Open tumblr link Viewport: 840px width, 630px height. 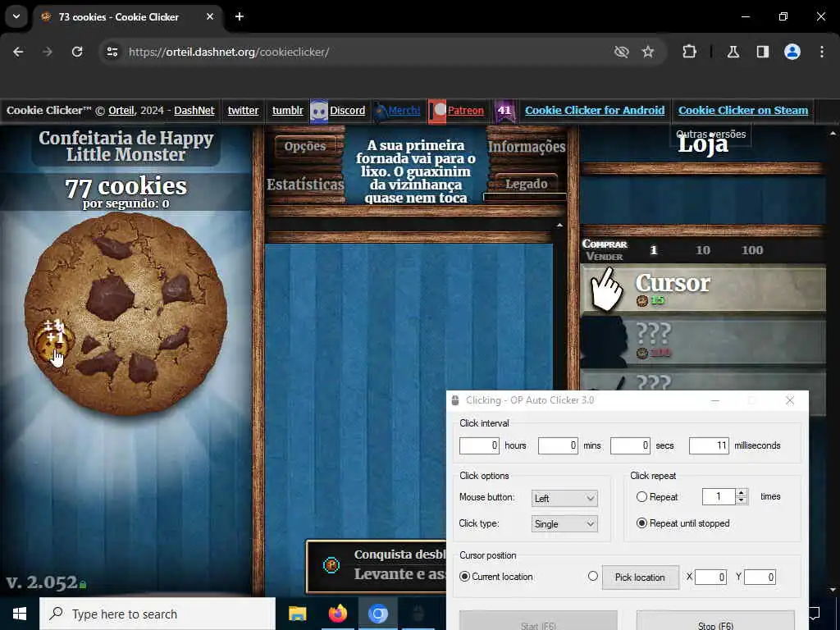pyautogui.click(x=288, y=111)
